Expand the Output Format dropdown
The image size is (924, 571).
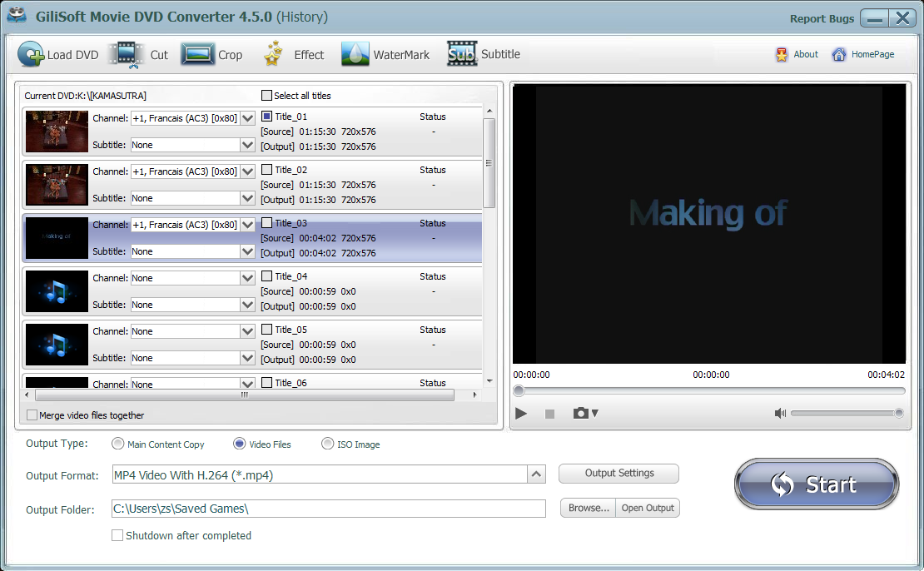point(537,474)
